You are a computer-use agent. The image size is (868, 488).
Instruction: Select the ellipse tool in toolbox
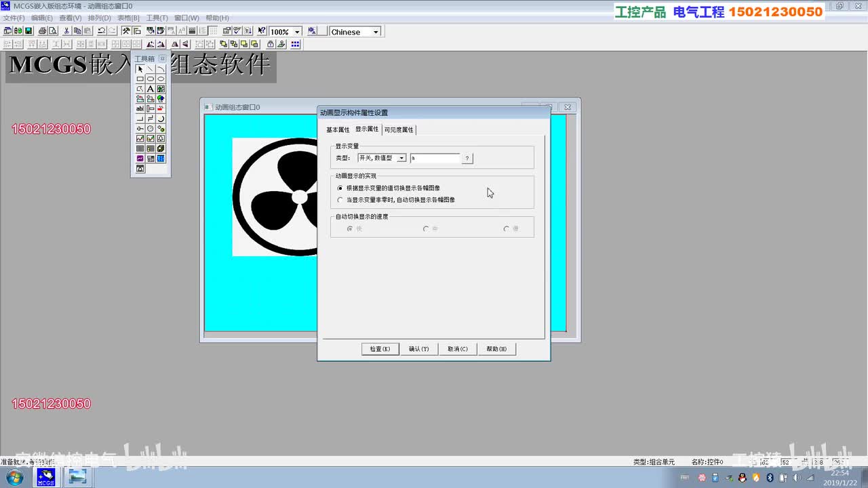tap(161, 79)
